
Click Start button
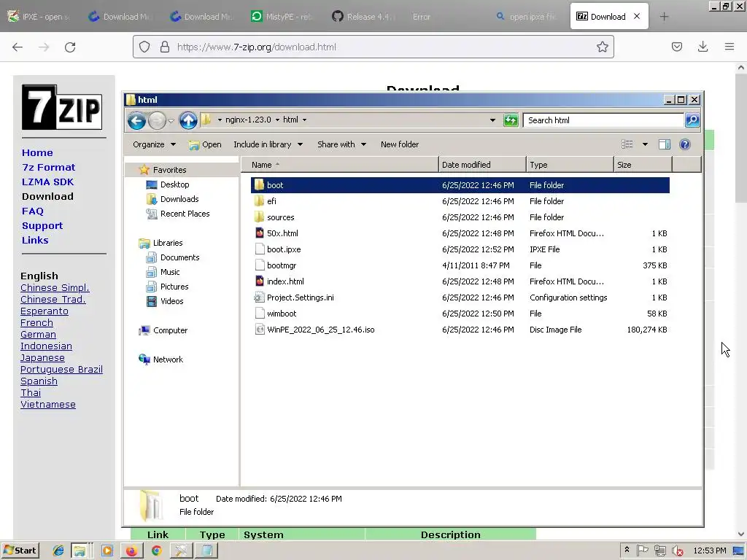(20, 551)
